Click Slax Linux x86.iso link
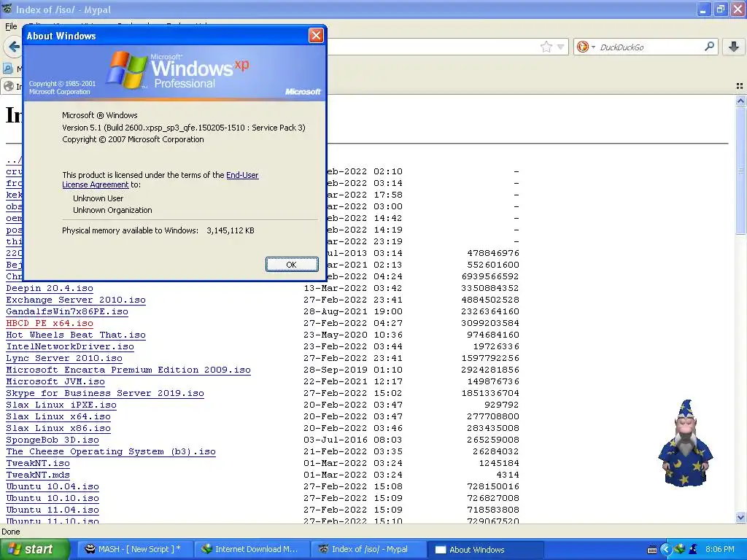The image size is (747, 560). (58, 428)
